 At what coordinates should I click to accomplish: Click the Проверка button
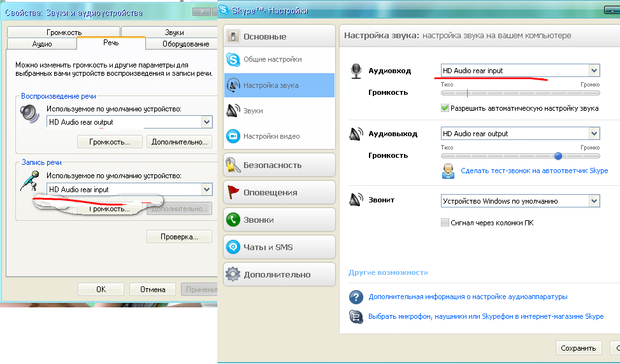[x=179, y=237]
